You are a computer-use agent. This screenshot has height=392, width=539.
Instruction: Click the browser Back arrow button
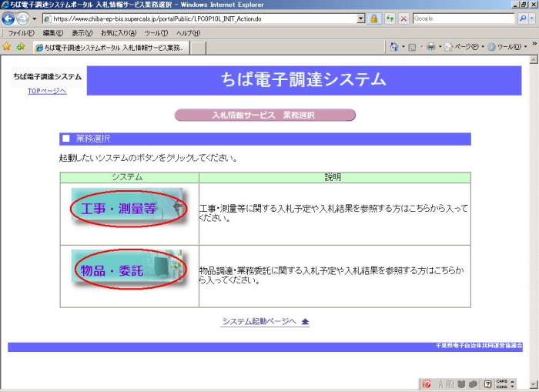coord(8,18)
